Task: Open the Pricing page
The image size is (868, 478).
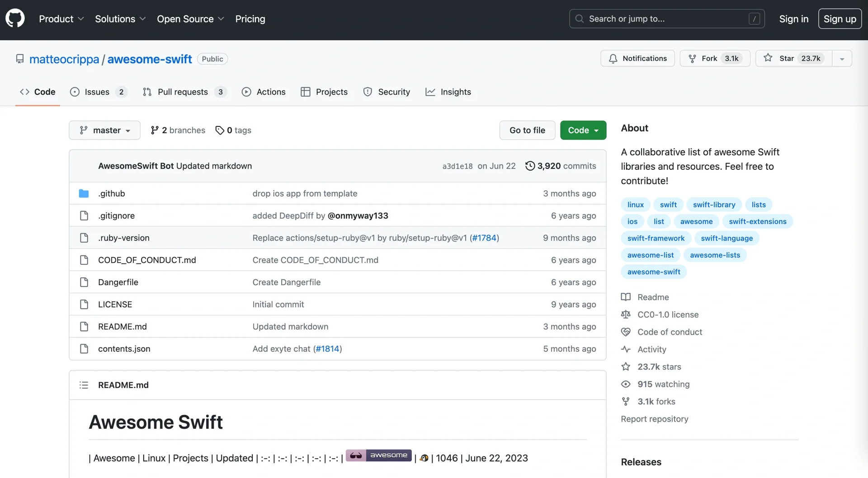Action: (x=250, y=19)
